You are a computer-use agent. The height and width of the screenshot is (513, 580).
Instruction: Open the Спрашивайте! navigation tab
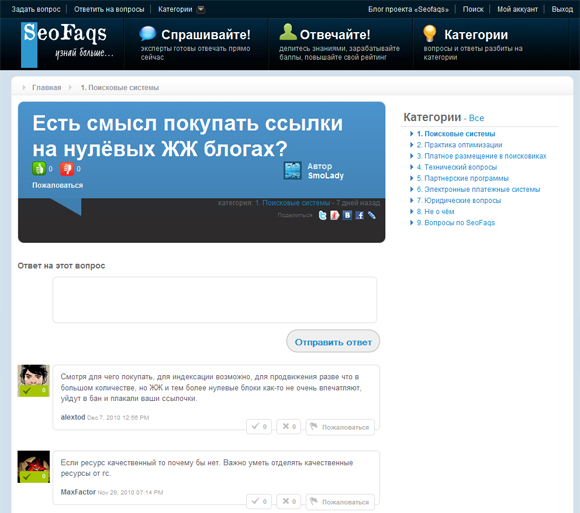click(x=196, y=44)
